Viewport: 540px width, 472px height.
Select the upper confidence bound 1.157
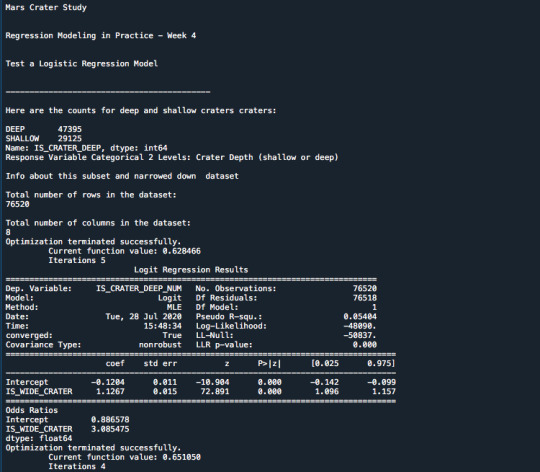click(x=384, y=391)
